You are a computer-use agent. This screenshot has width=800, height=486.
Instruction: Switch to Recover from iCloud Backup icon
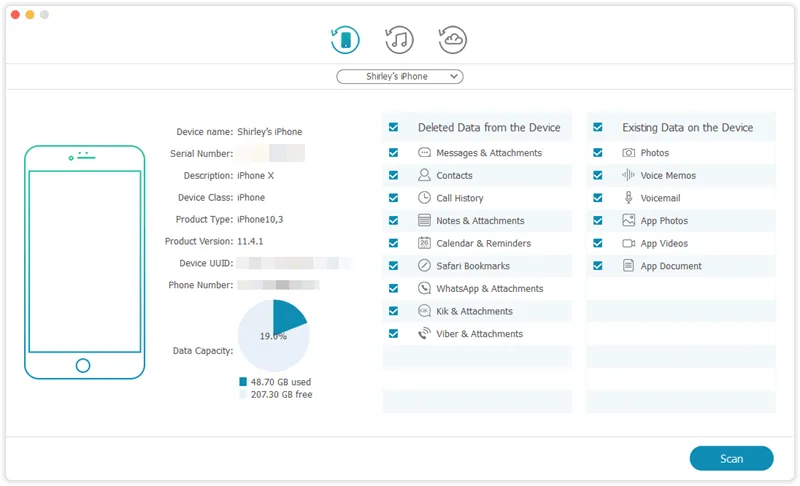tap(453, 40)
